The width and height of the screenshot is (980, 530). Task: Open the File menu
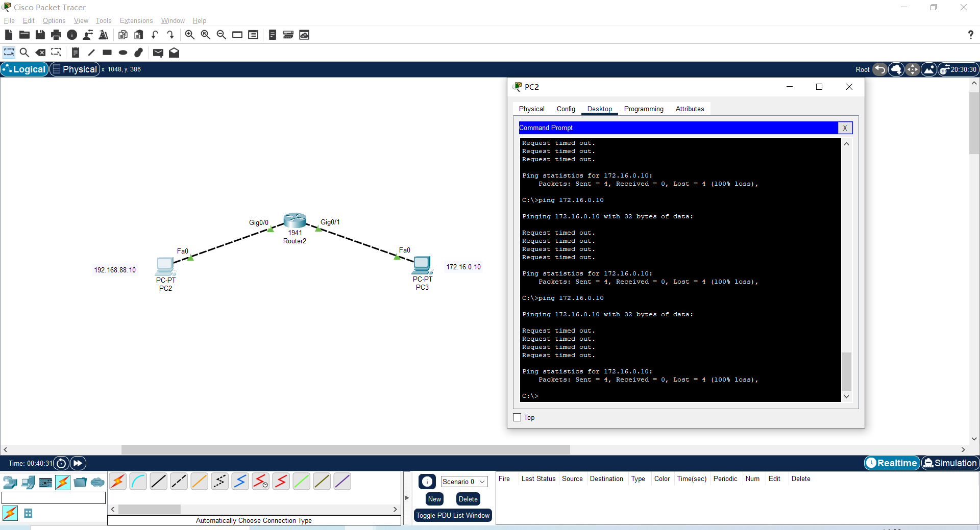point(9,20)
